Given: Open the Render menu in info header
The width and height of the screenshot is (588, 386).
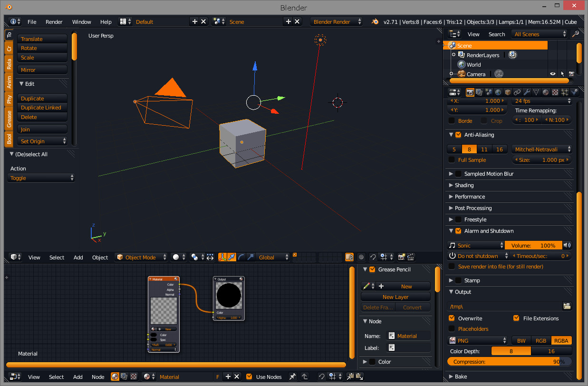Looking at the screenshot, I should point(54,22).
